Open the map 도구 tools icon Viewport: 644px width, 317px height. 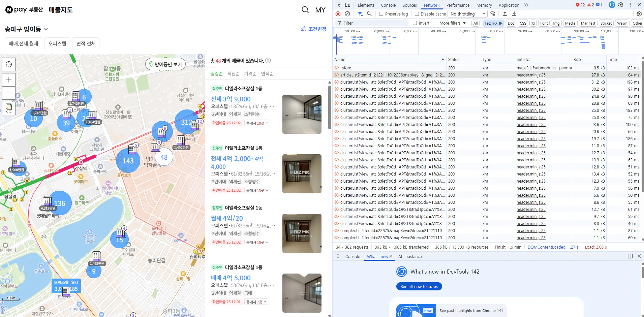pos(9,108)
